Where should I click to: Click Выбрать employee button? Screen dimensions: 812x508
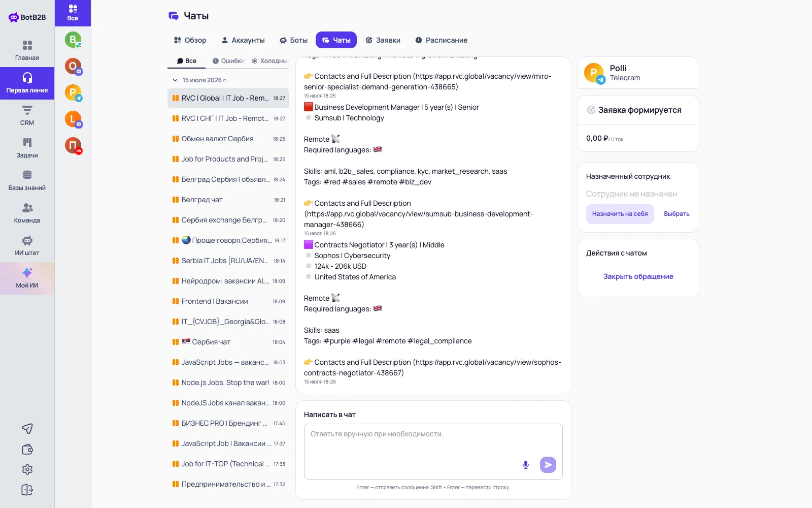click(x=676, y=214)
